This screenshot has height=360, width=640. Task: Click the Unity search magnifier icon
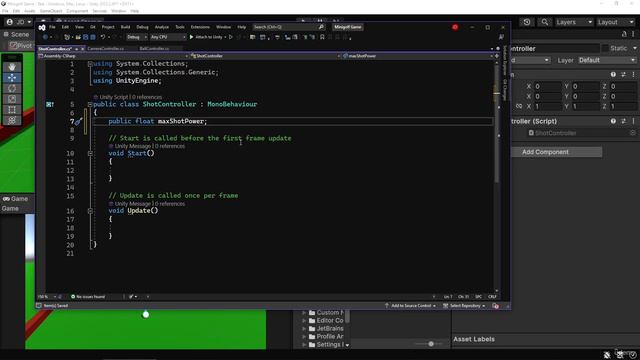(x=544, y=22)
